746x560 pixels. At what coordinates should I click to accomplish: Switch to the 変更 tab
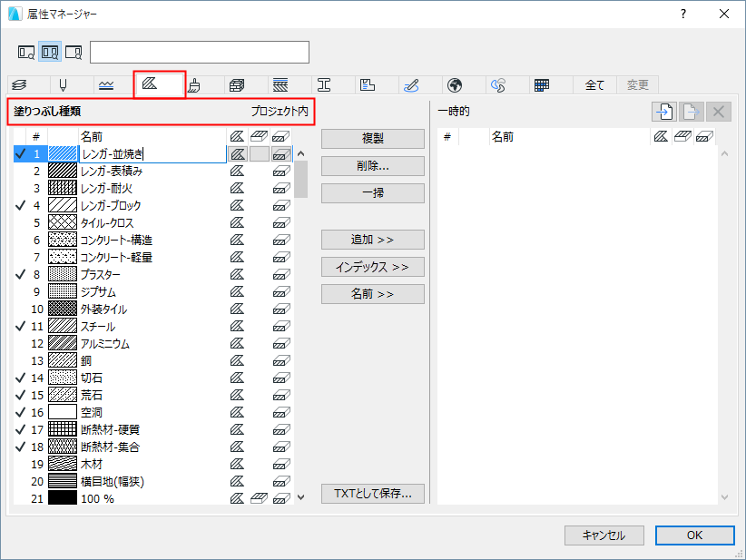click(637, 85)
